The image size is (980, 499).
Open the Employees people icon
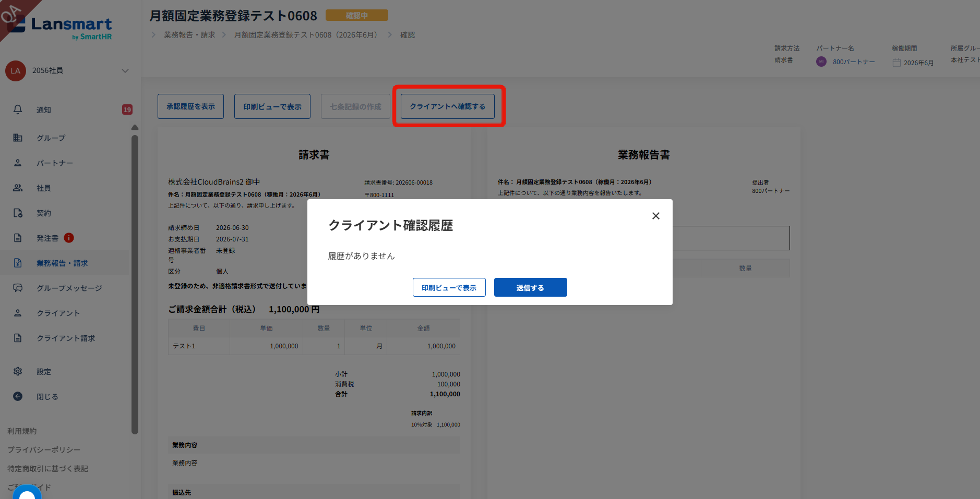coord(18,188)
